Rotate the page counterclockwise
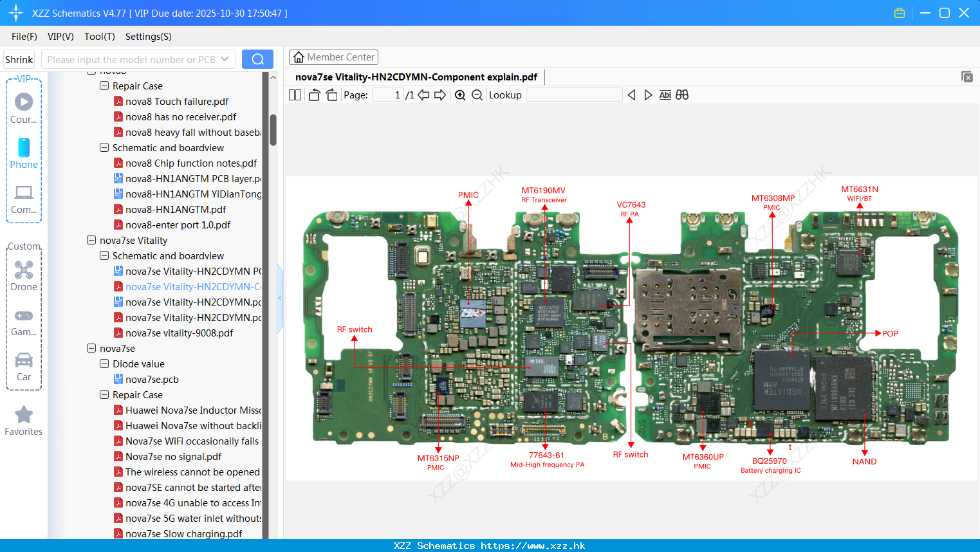The height and width of the screenshot is (552, 980). pos(314,95)
